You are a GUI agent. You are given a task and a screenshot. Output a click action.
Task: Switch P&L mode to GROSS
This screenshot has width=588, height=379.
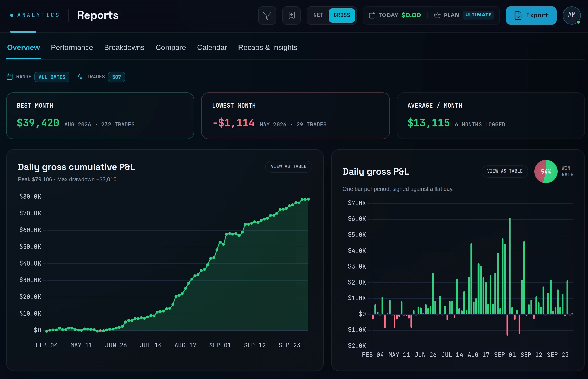coord(342,15)
